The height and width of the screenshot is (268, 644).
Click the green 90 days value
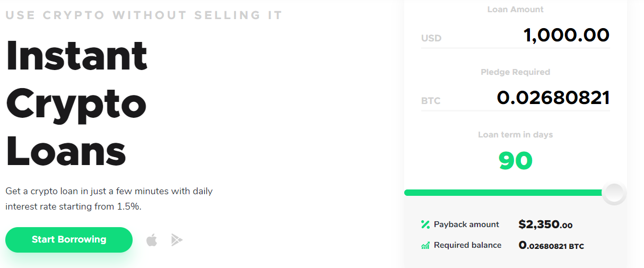point(515,160)
